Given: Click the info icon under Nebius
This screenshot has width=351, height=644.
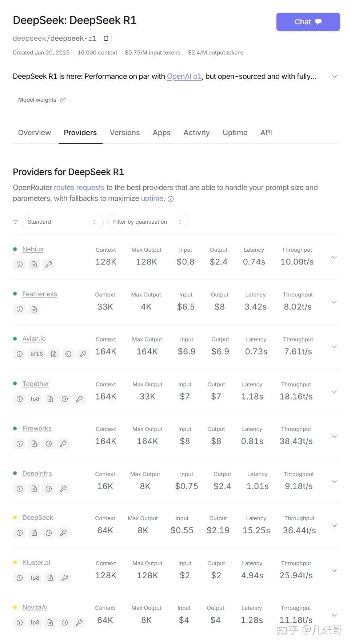Looking at the screenshot, I should [19, 264].
